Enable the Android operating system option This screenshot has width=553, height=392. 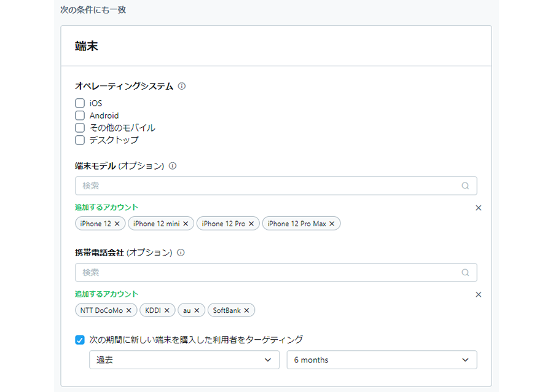[80, 116]
